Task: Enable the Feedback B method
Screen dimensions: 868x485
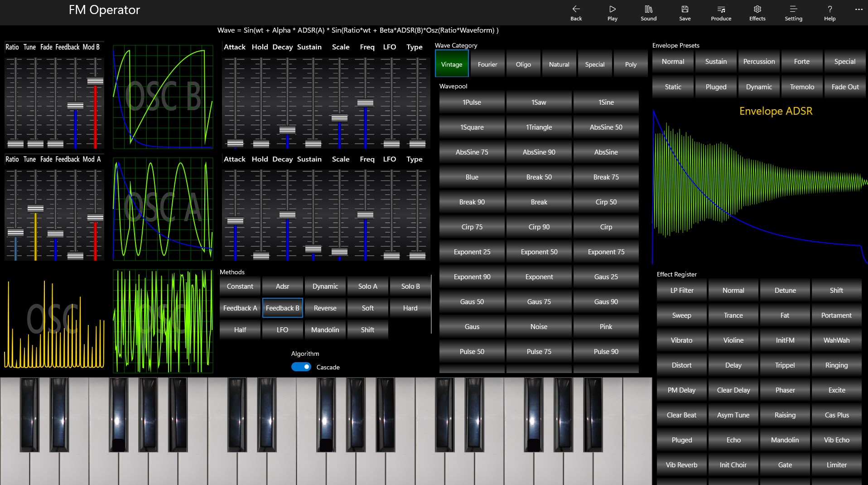Action: [282, 308]
